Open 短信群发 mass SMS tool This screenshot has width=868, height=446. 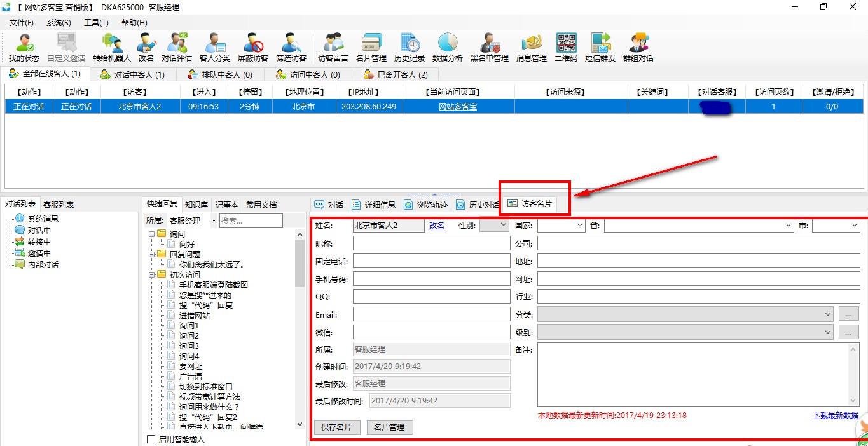pos(600,47)
